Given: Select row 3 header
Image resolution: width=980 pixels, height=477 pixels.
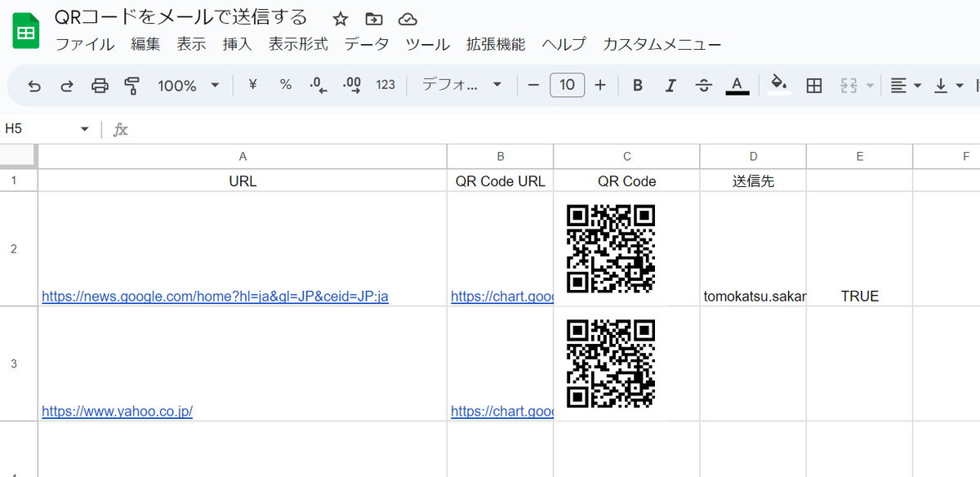Looking at the screenshot, I should click(x=19, y=364).
